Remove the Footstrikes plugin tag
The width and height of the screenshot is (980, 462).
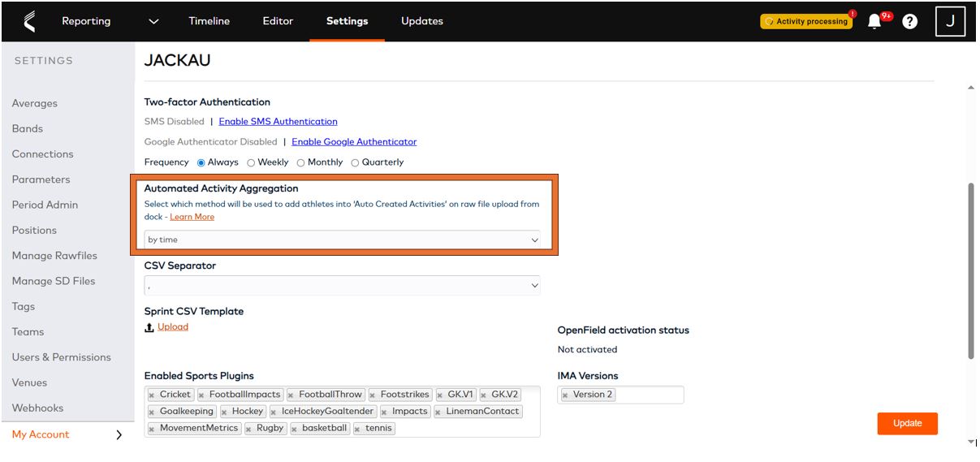[373, 395]
